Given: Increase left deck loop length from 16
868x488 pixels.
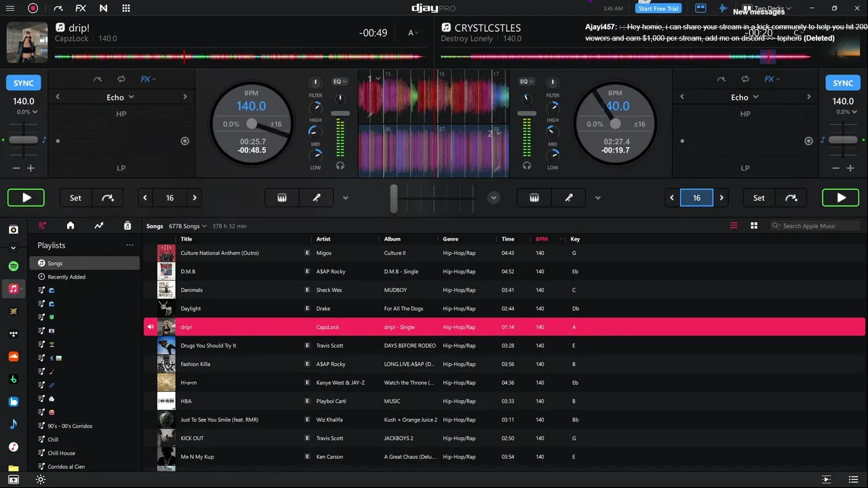Looking at the screenshot, I should tap(195, 198).
